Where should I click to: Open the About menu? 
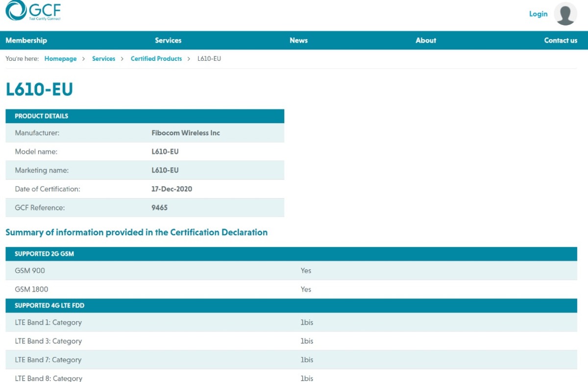pos(426,40)
